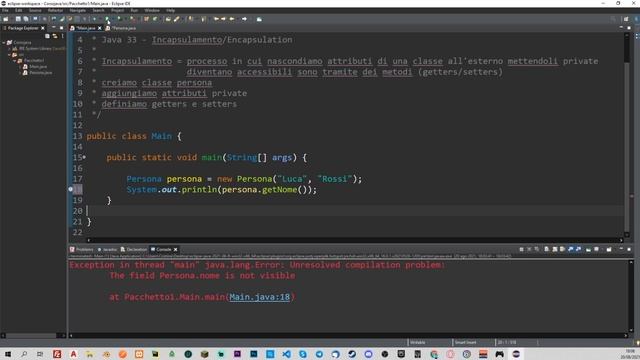Expand the JRE System Library node

pos(9,48)
